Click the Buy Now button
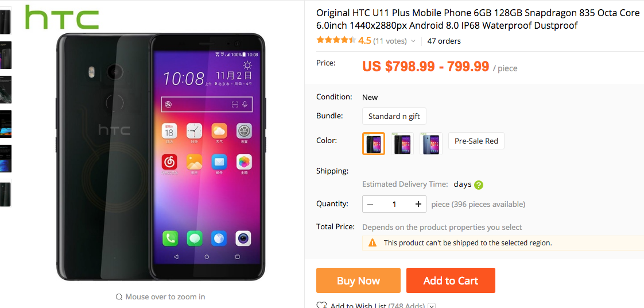 358,280
